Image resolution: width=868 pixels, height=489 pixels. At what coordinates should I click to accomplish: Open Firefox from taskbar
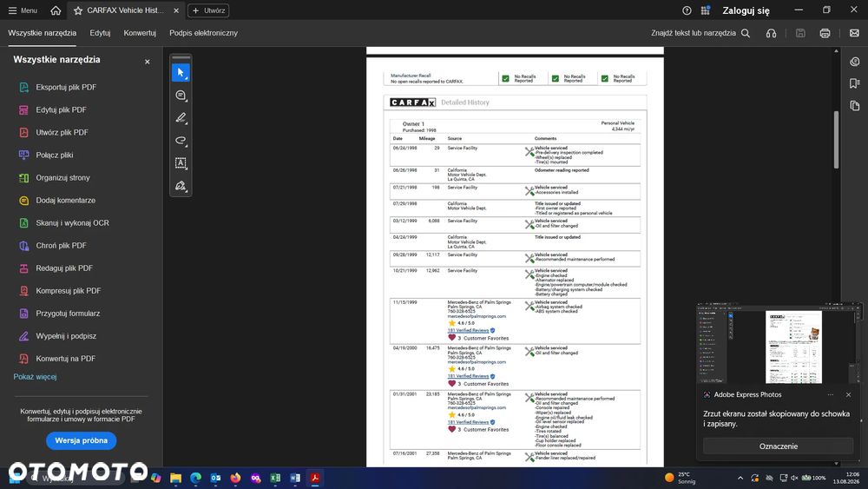[x=236, y=478]
